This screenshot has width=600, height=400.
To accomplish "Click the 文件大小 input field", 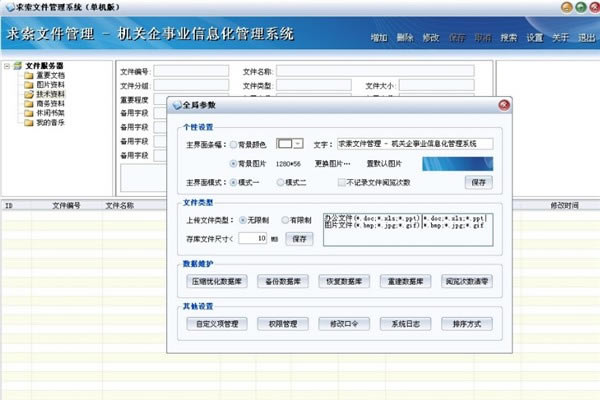I will click(437, 85).
